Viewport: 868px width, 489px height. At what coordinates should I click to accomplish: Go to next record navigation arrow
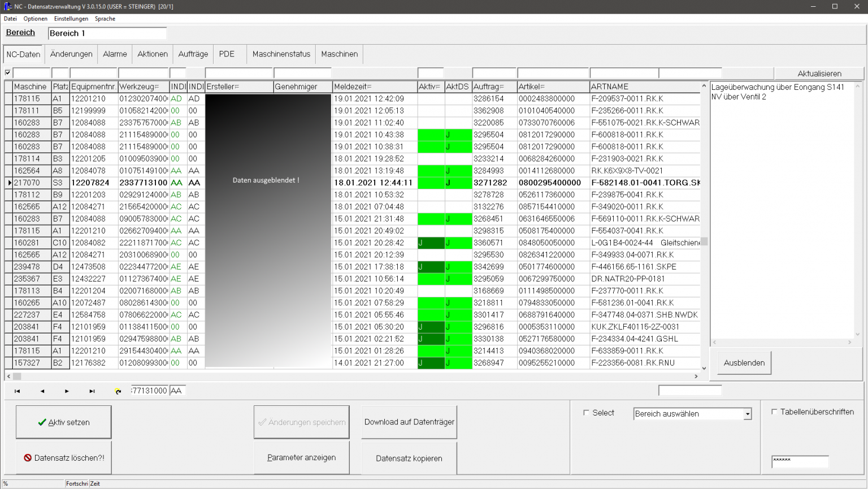tap(67, 391)
